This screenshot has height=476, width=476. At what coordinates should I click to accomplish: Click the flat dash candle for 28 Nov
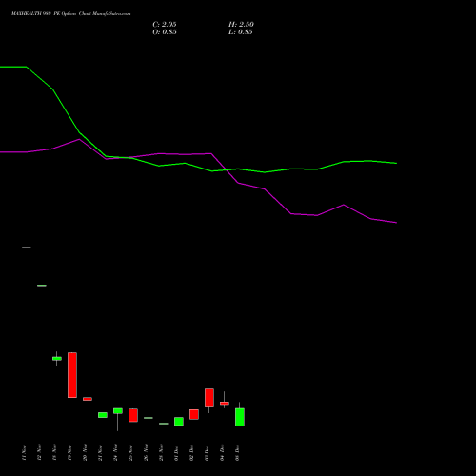click(164, 424)
